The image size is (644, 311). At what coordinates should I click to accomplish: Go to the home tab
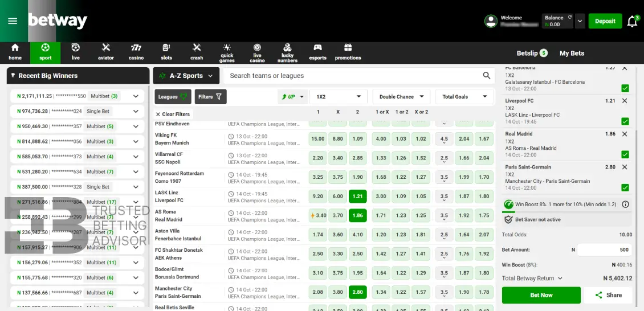15,52
